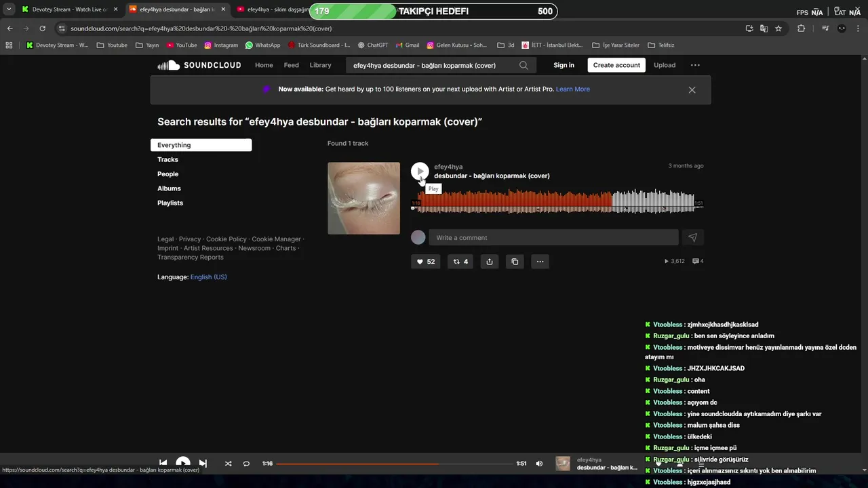The width and height of the screenshot is (868, 488).
Task: Mute volume in the player bar
Action: coord(539,464)
